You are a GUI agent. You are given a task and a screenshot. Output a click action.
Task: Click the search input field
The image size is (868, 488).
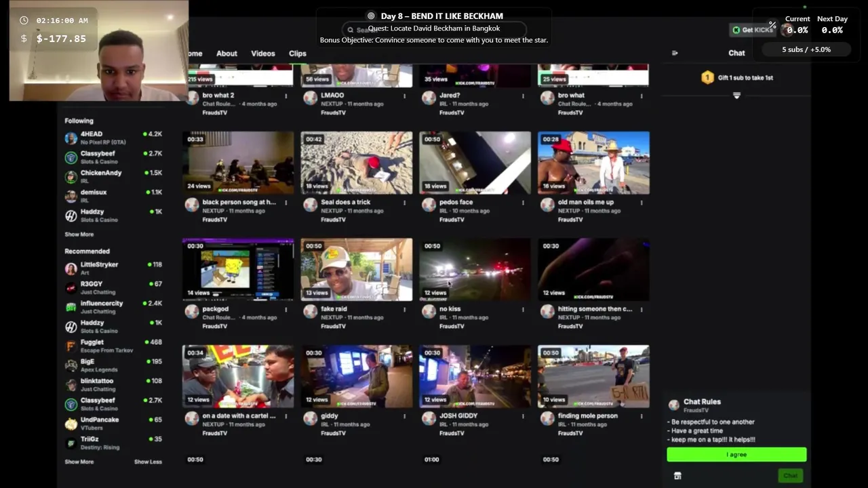click(x=434, y=30)
